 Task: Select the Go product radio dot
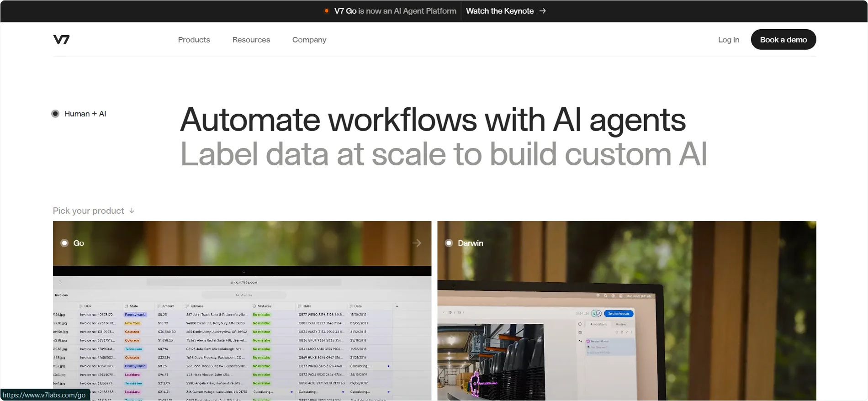coord(64,243)
